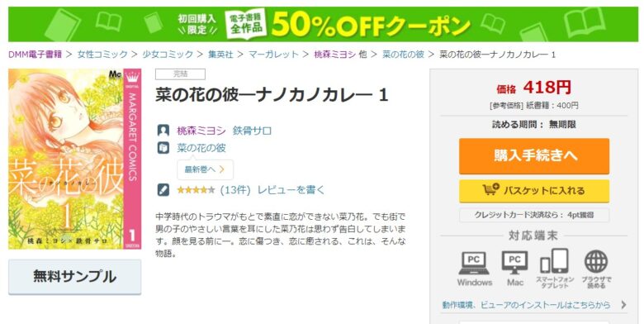Screen dimensions: 644x324
Task: Click the smartphone and tablet icon
Action: (x=554, y=261)
